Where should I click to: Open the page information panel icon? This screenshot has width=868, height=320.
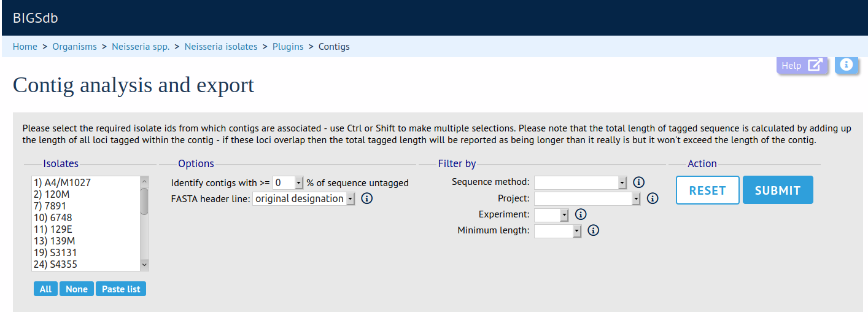point(846,64)
